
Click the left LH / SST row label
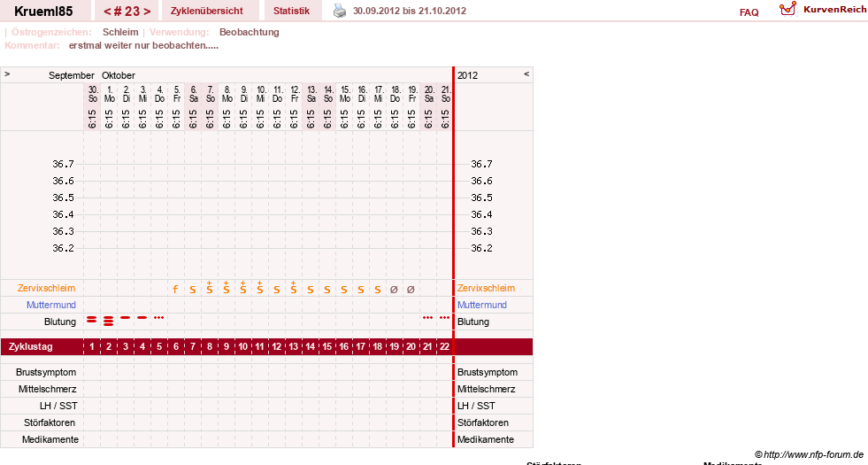[58, 406]
